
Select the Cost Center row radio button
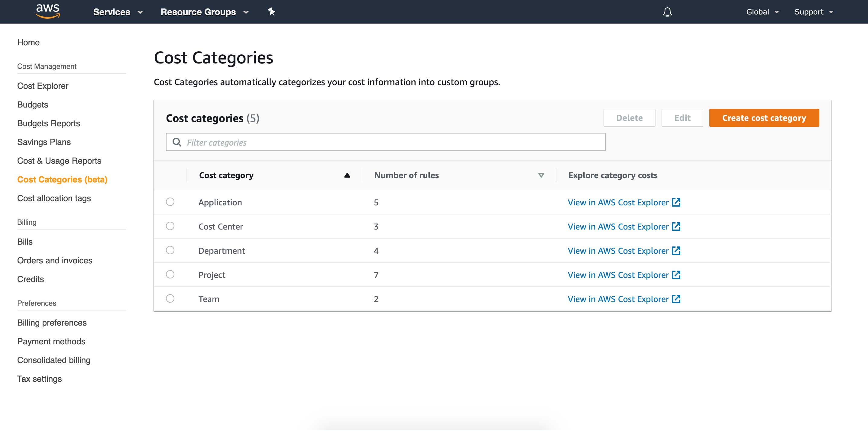click(x=170, y=226)
